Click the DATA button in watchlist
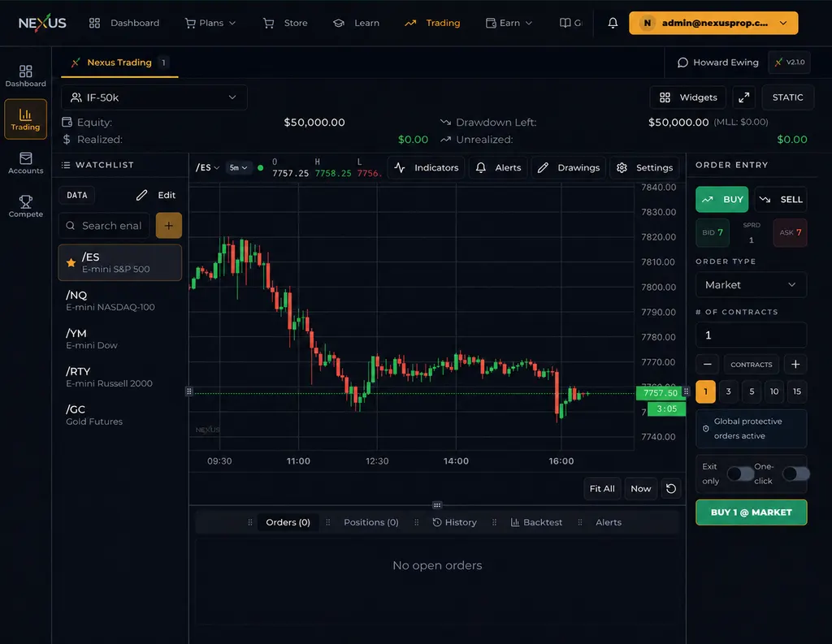Screen dimensions: 832x644 77,195
